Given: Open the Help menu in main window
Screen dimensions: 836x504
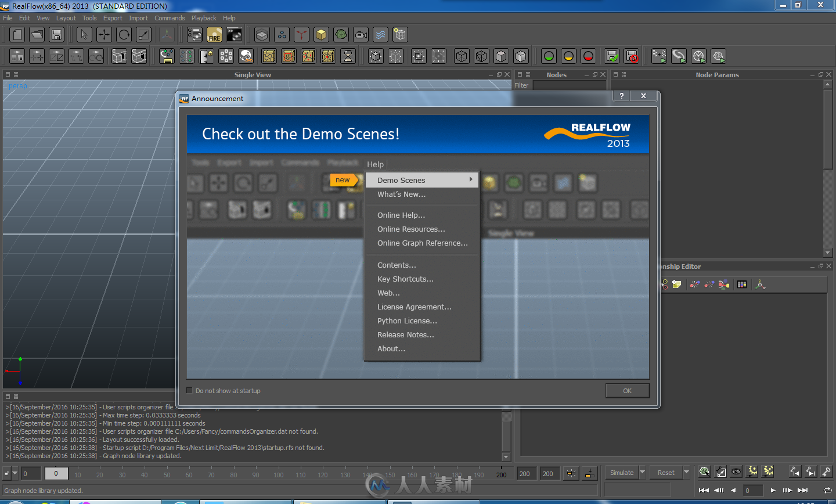Looking at the screenshot, I should click(229, 18).
